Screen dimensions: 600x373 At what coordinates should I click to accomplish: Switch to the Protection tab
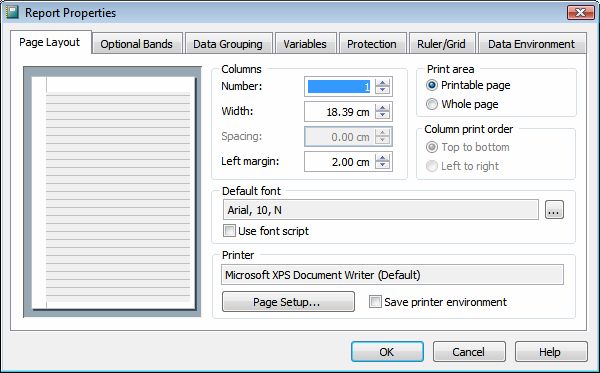[372, 44]
